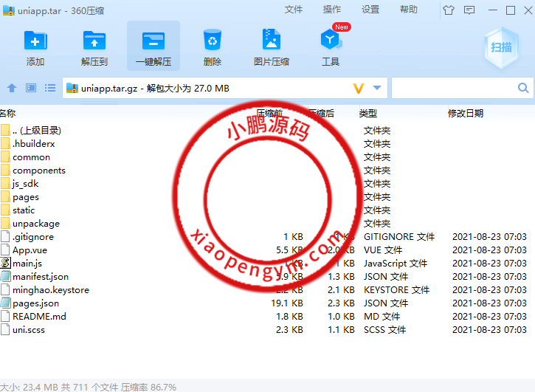Image resolution: width=535 pixels, height=392 pixels.
Task: Sort by 修改日期 column header
Action: (465, 113)
